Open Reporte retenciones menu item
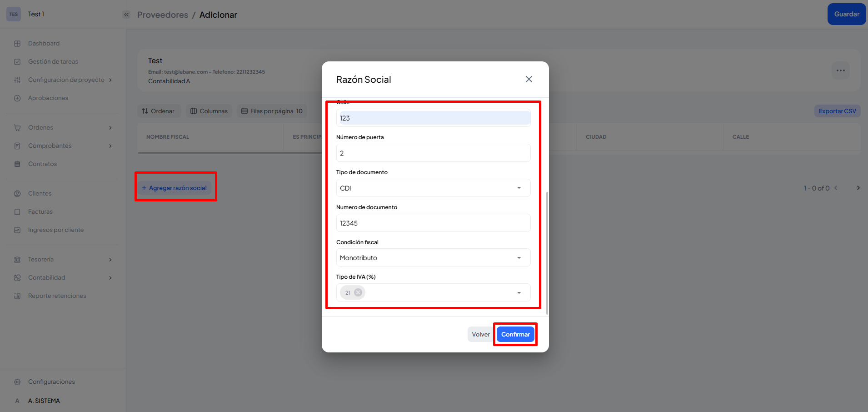This screenshot has width=868, height=412. pyautogui.click(x=57, y=296)
